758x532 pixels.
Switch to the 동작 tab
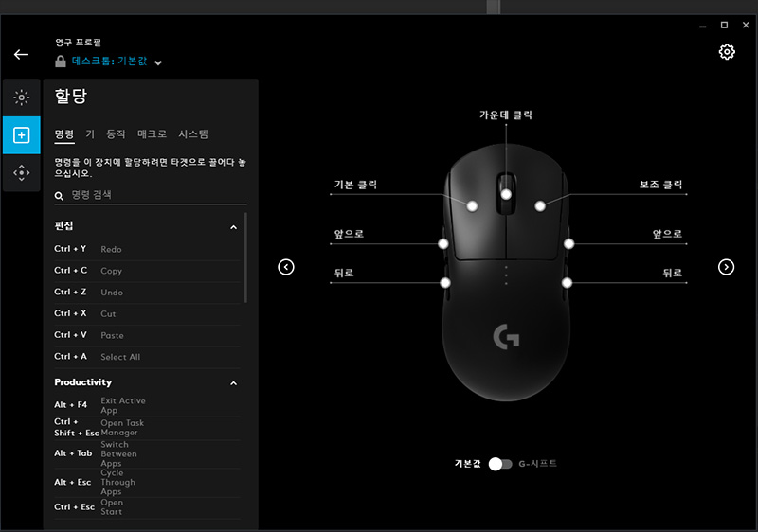pos(116,133)
